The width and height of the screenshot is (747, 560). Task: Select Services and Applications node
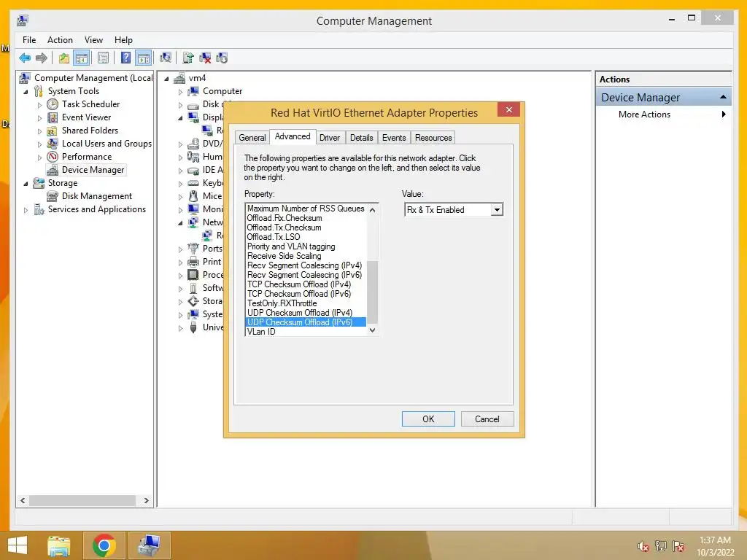97,209
